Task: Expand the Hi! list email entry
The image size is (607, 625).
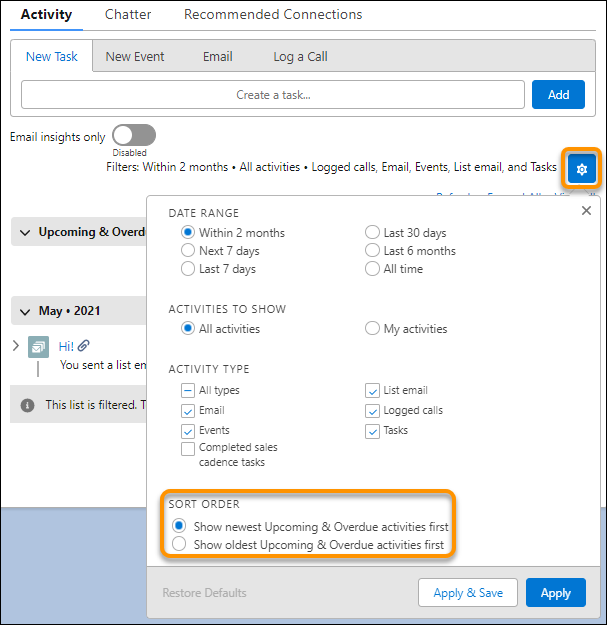Action: [x=14, y=346]
